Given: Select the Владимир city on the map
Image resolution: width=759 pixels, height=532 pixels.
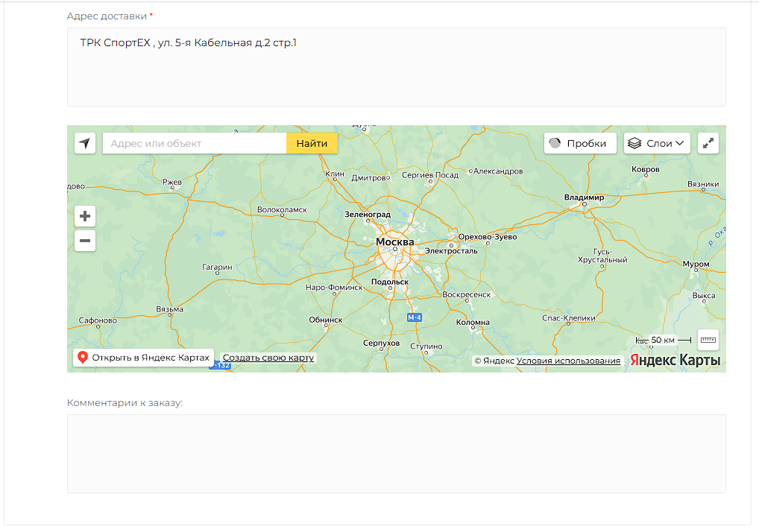Looking at the screenshot, I should coord(583,197).
